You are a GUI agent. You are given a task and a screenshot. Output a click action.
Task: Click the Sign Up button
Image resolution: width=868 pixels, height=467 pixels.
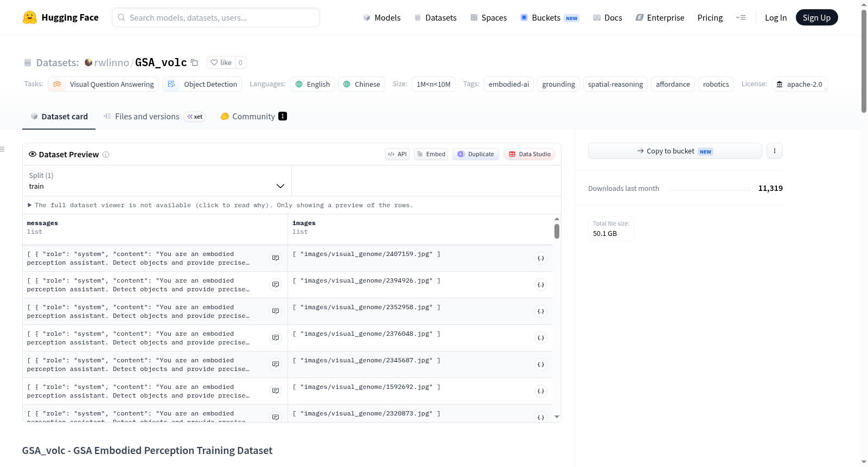coord(816,17)
